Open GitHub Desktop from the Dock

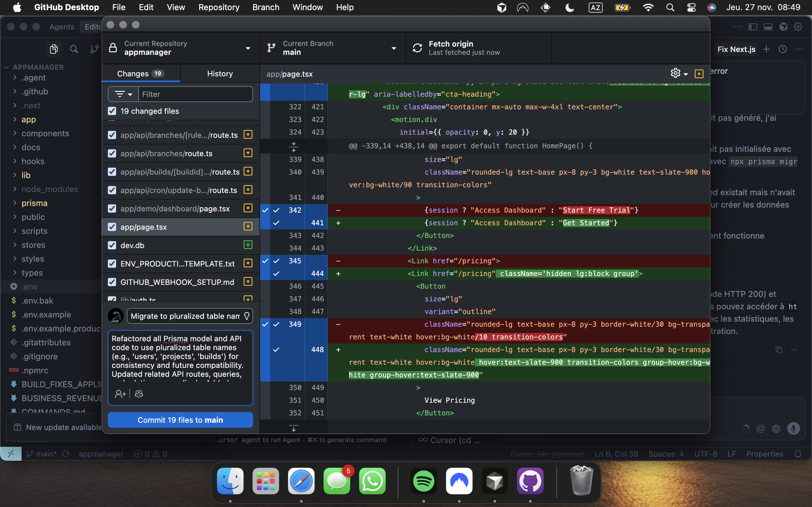(x=530, y=481)
